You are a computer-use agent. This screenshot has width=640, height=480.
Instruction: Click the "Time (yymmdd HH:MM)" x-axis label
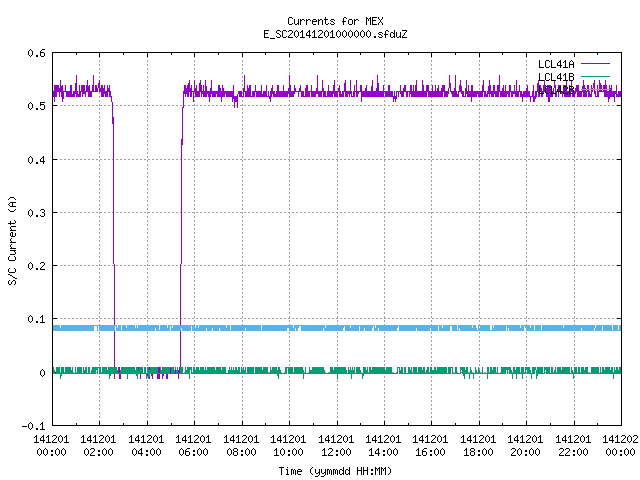[x=335, y=471]
